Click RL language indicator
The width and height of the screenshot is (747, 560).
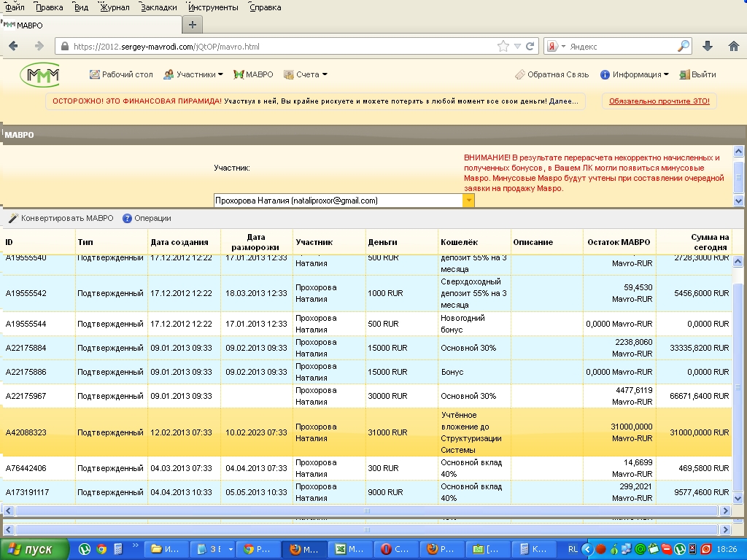(573, 549)
